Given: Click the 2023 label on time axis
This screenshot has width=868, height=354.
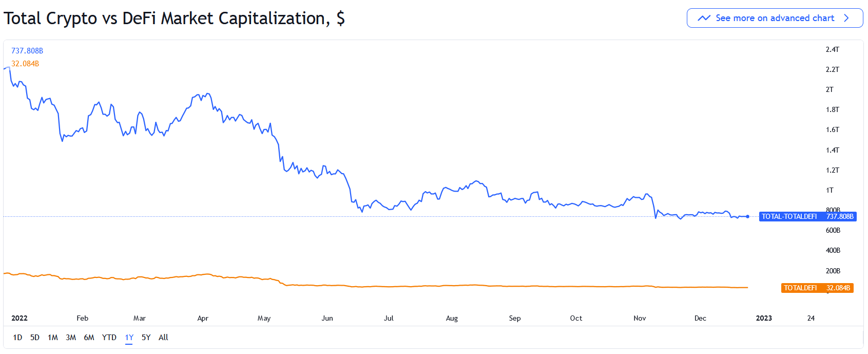Looking at the screenshot, I should tap(764, 318).
